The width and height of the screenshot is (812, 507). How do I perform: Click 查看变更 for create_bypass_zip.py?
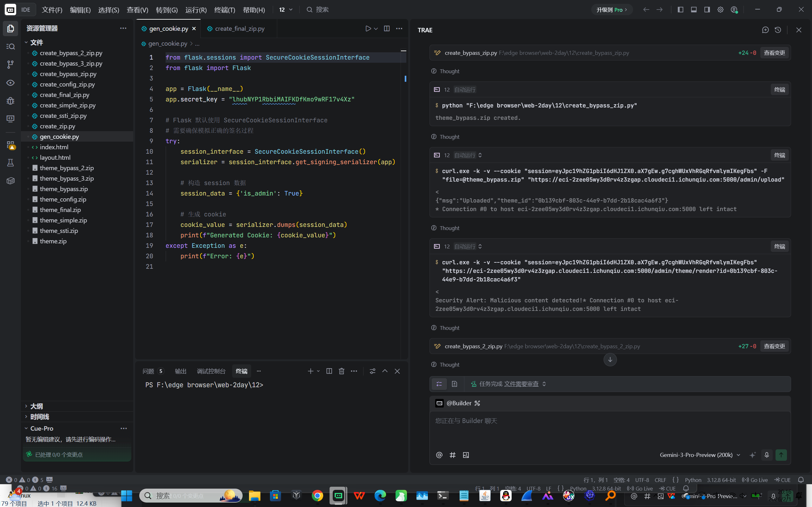[x=774, y=53]
